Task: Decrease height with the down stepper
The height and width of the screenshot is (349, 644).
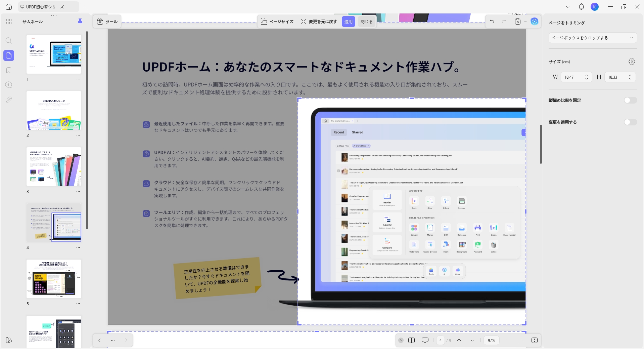Action: pyautogui.click(x=630, y=79)
